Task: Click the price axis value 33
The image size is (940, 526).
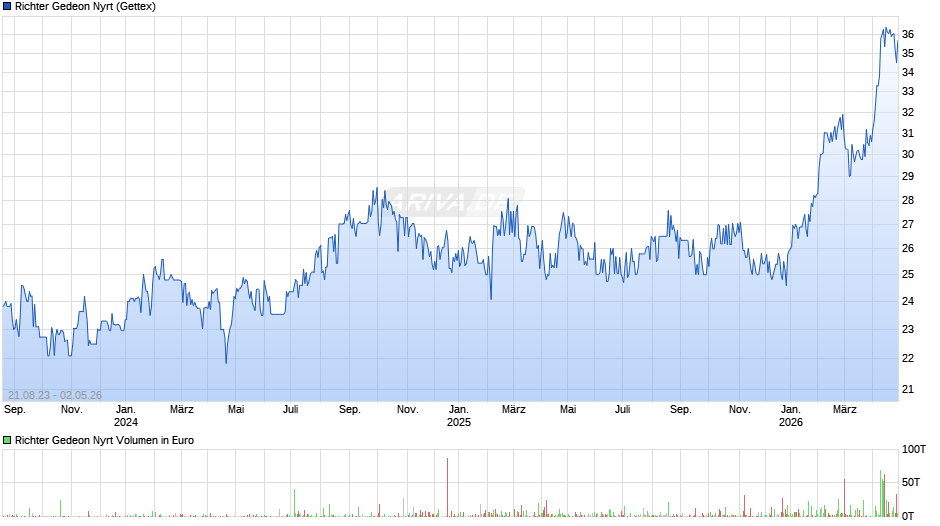Action: (x=908, y=91)
